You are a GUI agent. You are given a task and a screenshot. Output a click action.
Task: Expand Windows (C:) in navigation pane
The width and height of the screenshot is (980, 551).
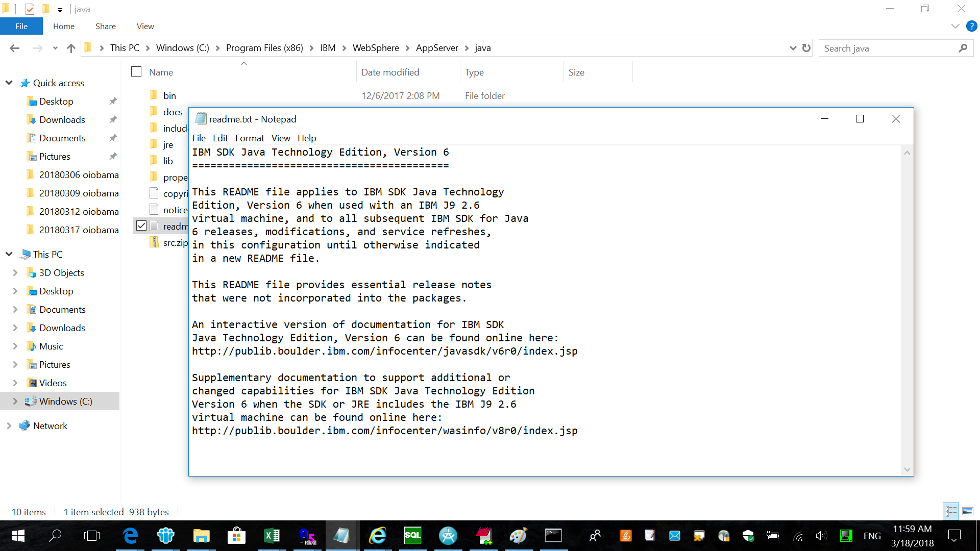[x=15, y=401]
